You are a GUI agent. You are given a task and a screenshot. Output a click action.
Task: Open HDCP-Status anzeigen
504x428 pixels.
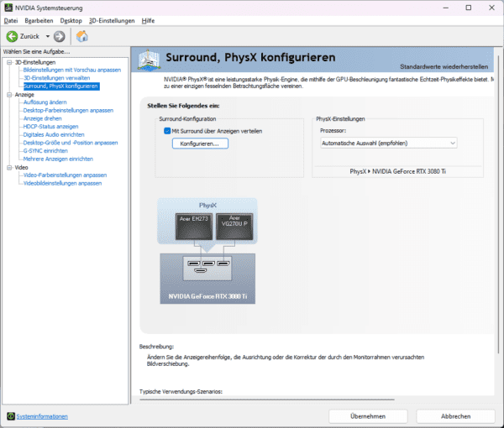coord(50,127)
